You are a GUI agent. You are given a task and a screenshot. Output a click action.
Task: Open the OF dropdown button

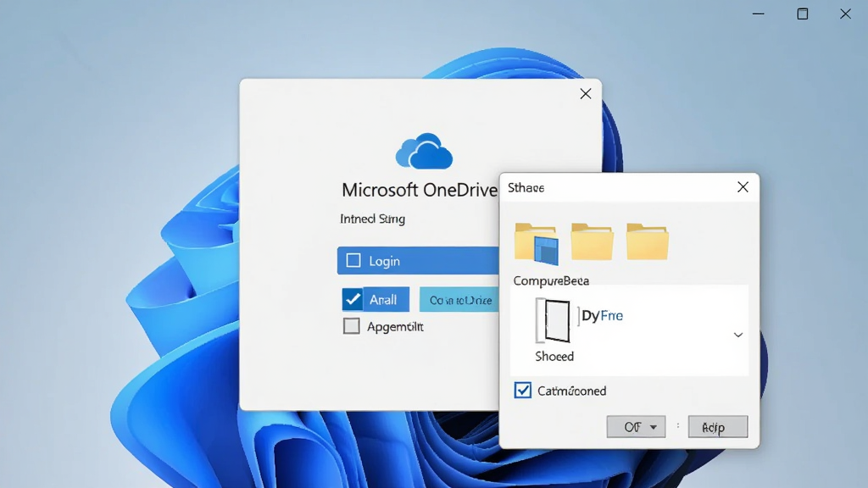(x=636, y=427)
